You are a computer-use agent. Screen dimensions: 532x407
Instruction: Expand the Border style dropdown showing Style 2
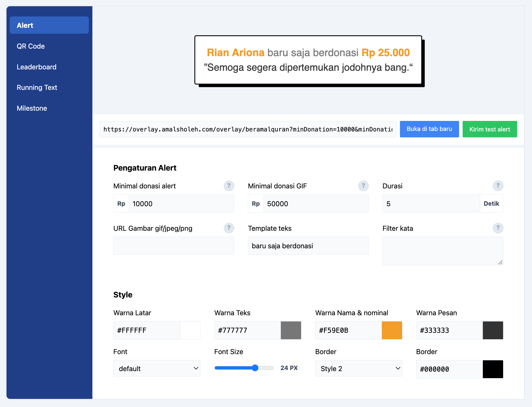click(x=358, y=368)
